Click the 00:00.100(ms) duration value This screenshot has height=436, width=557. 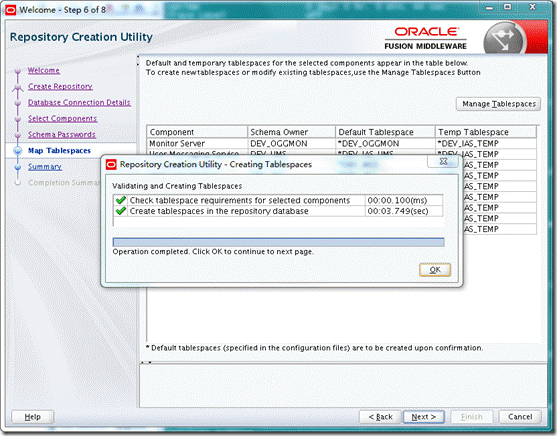pos(397,200)
